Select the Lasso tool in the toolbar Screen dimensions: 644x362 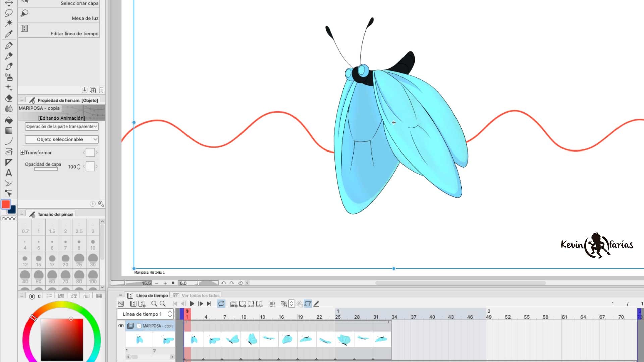[x=9, y=13]
